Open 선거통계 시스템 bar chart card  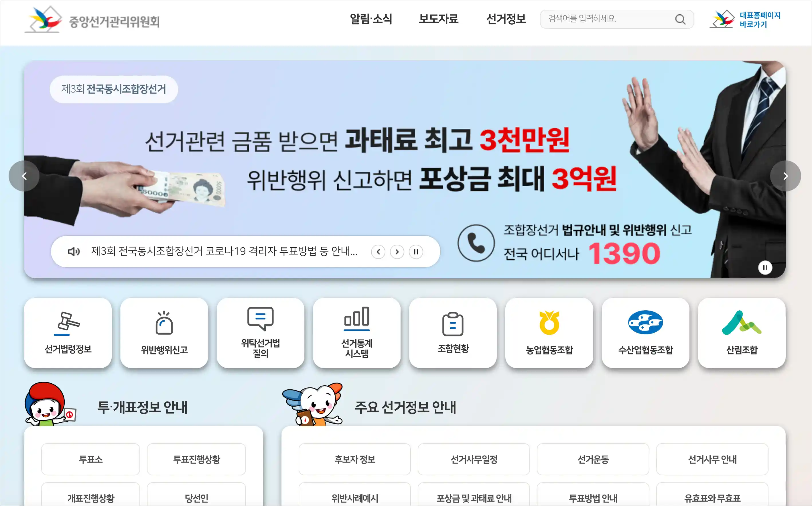[x=357, y=333]
